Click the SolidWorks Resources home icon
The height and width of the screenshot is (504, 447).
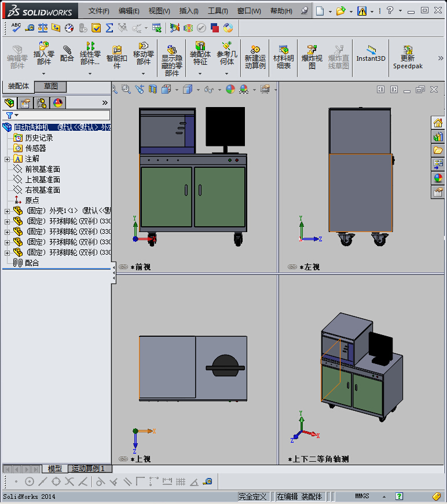438,123
